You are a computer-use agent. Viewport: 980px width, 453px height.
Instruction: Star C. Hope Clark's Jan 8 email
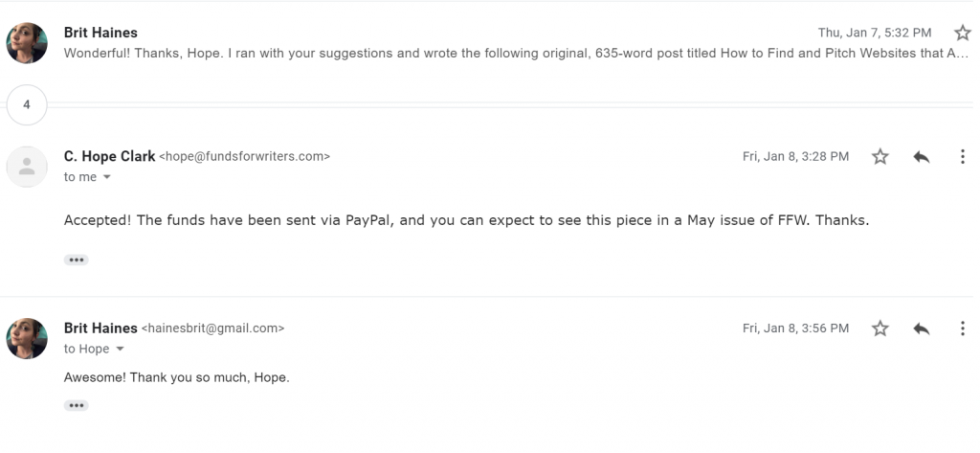click(x=880, y=156)
